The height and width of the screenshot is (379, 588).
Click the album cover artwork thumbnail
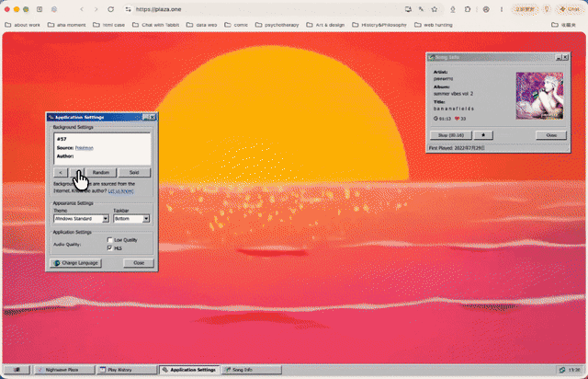539,96
